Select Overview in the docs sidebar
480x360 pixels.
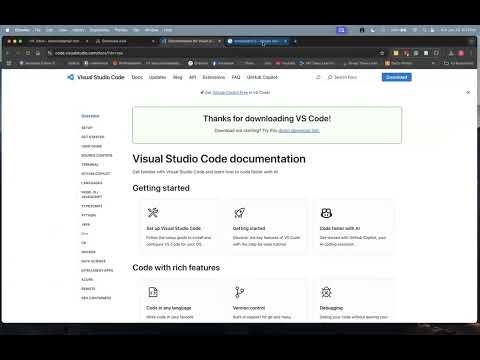click(x=90, y=116)
